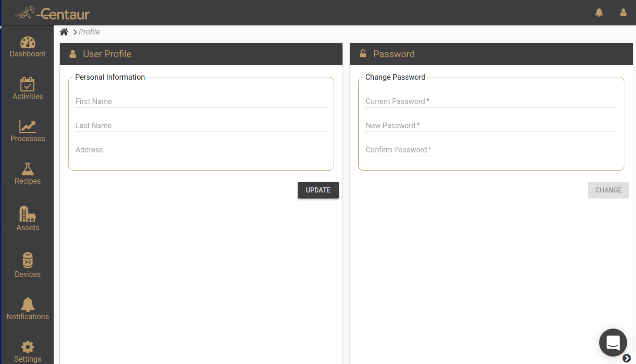Screen dimensions: 636x364
Task: Click the Address text field
Action: click(201, 150)
